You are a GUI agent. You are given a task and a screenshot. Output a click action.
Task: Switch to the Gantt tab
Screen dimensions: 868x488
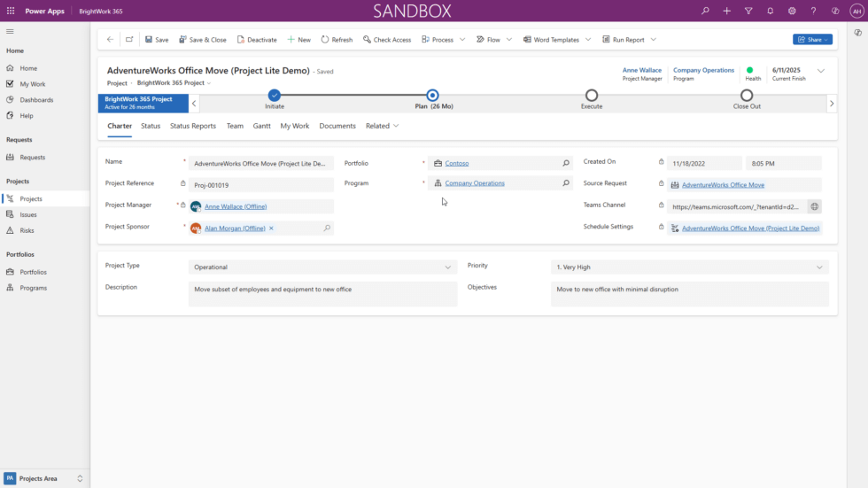click(x=261, y=126)
